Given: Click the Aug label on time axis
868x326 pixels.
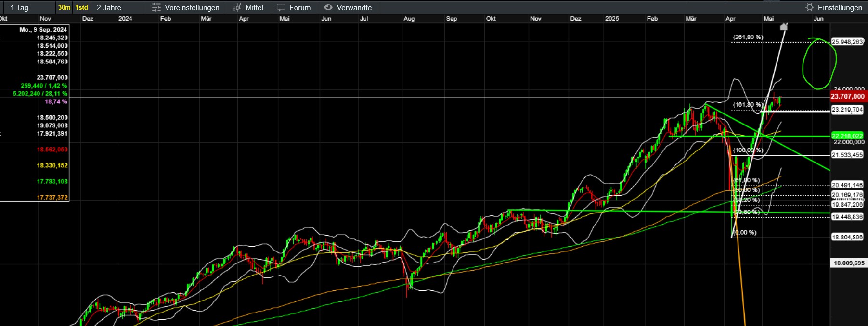Looking at the screenshot, I should 409,19.
